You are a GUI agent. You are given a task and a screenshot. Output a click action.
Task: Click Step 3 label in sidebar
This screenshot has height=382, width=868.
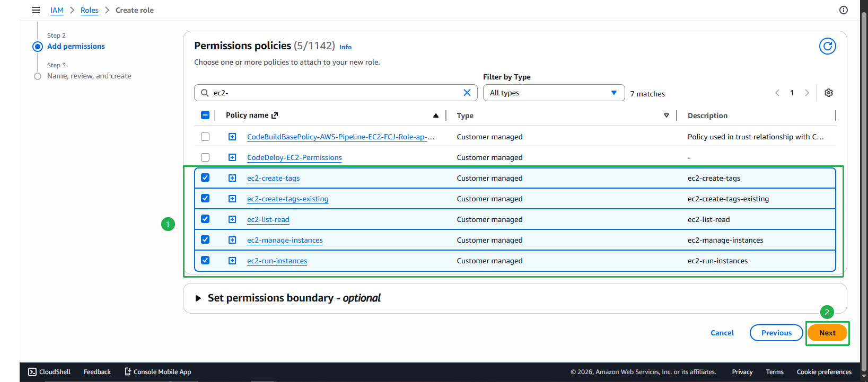56,65
